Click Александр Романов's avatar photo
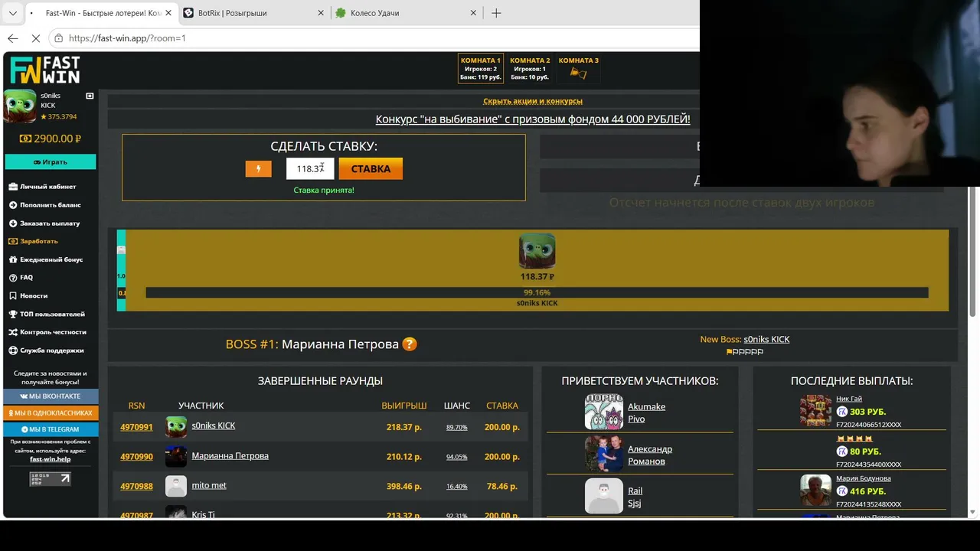This screenshot has height=551, width=980. [603, 455]
